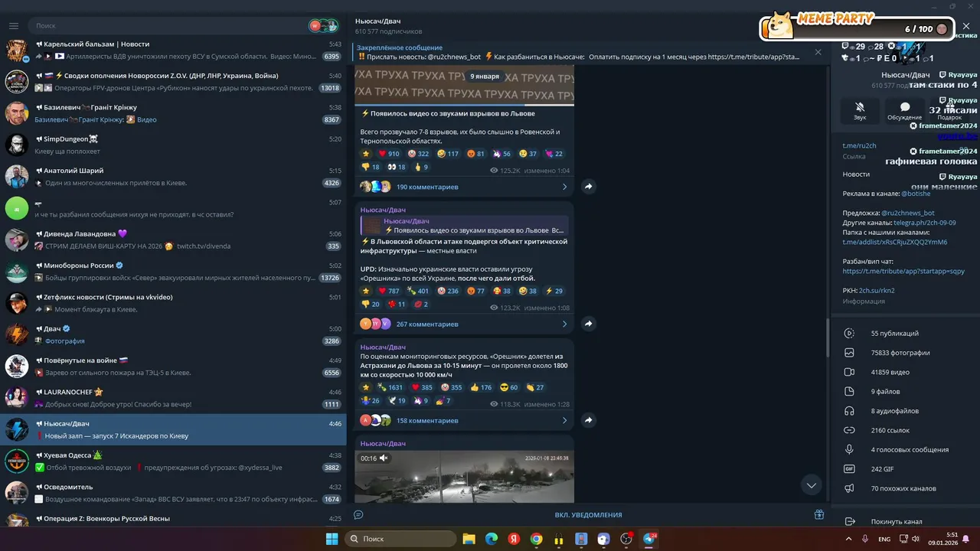Toggle thumbs-up reaction showing 176
980x551 pixels.
pos(481,387)
